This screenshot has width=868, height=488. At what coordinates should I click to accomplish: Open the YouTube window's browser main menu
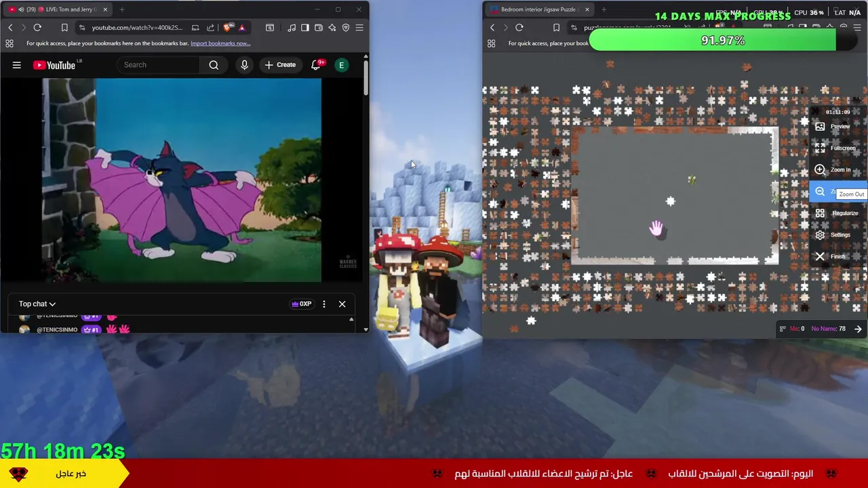pos(359,28)
